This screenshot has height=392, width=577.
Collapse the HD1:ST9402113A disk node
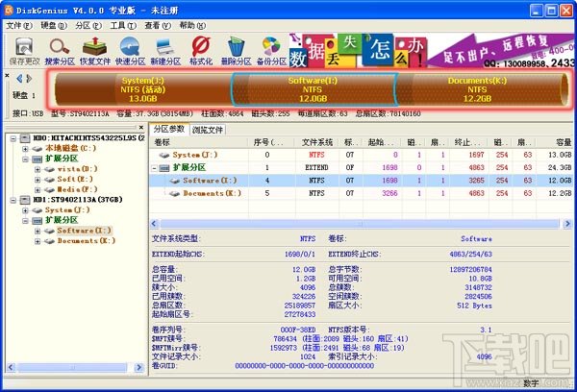pos(13,200)
